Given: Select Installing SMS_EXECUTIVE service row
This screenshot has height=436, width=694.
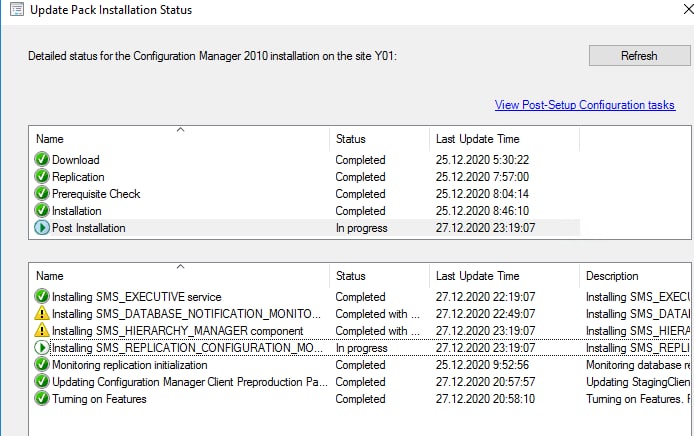Looking at the screenshot, I should click(360, 297).
